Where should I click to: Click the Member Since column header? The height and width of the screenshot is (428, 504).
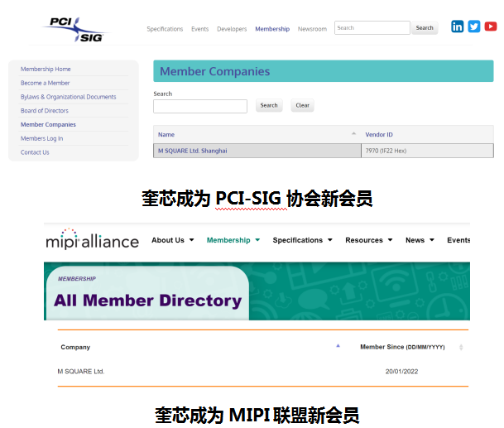(402, 347)
